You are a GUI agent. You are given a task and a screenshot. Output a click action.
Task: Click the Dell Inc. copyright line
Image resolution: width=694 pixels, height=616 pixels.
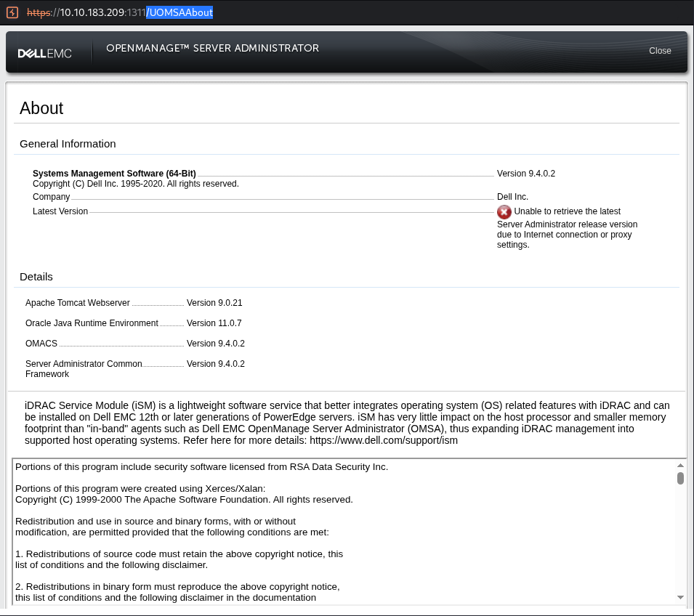pyautogui.click(x=135, y=184)
